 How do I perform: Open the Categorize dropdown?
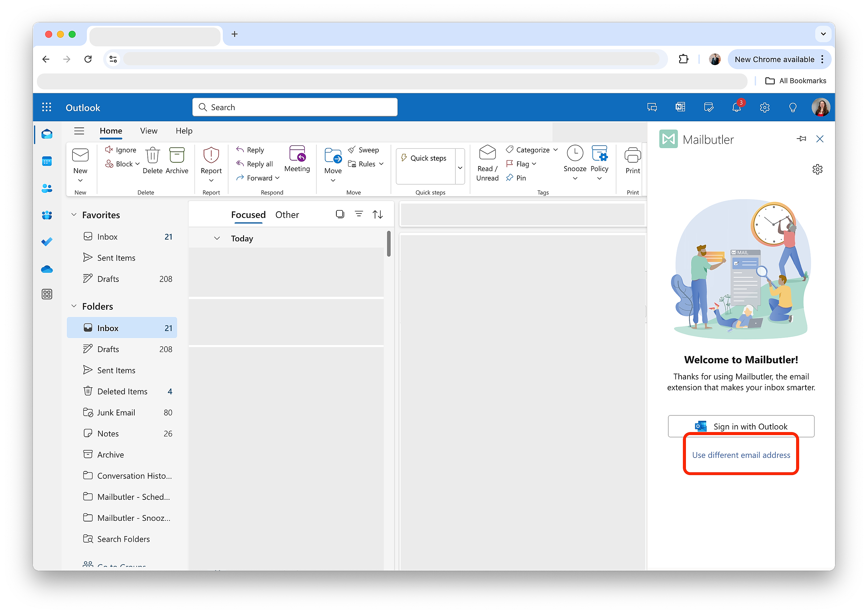(555, 150)
